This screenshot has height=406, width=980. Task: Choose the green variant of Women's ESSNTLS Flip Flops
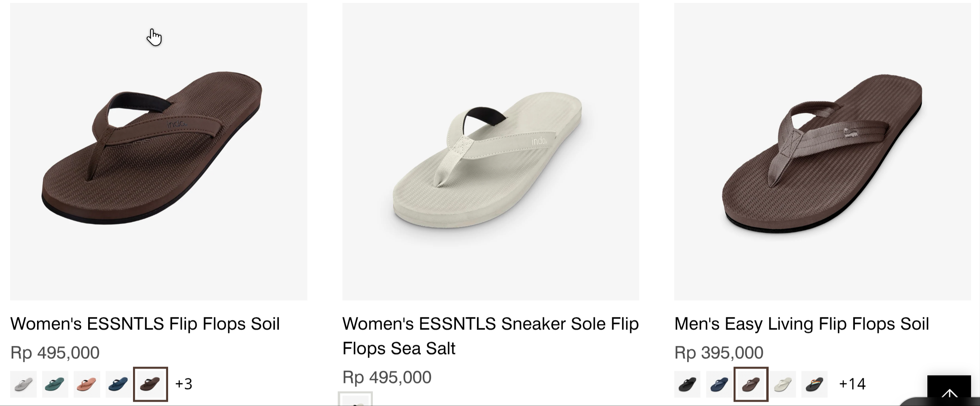pos(55,384)
